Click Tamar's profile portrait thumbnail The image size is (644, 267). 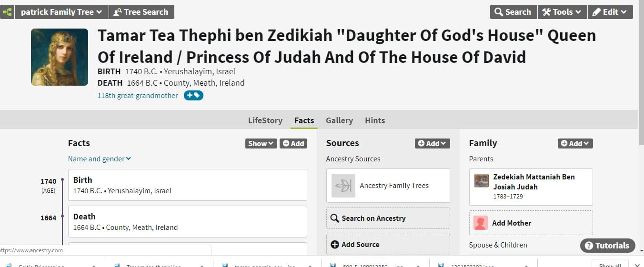pyautogui.click(x=60, y=57)
